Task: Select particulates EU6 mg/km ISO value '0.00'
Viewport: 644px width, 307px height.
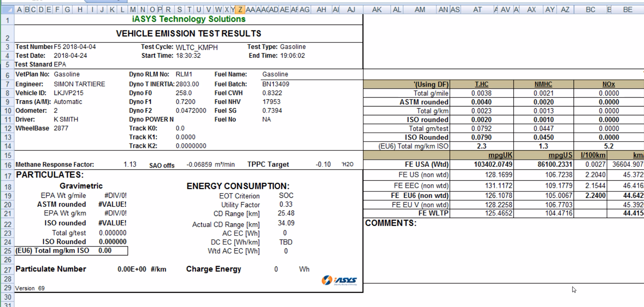Action: pyautogui.click(x=105, y=251)
